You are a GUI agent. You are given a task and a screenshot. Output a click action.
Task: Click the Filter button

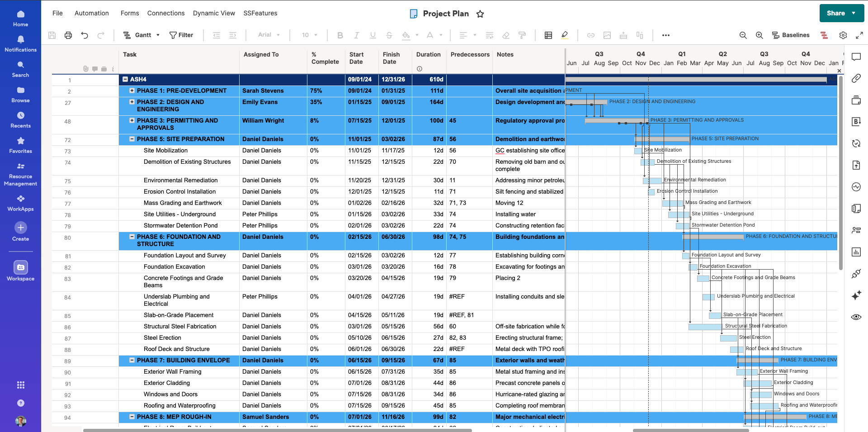click(x=181, y=35)
